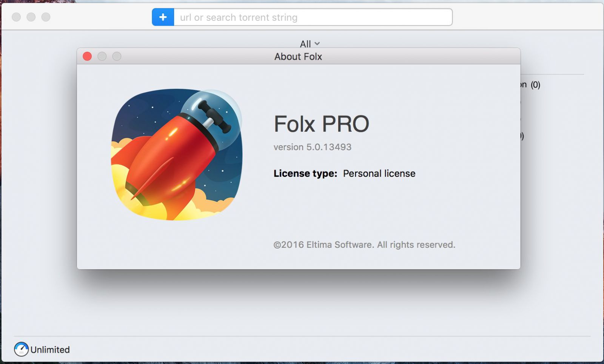
Task: Click the About Folx title bar text
Action: (298, 57)
